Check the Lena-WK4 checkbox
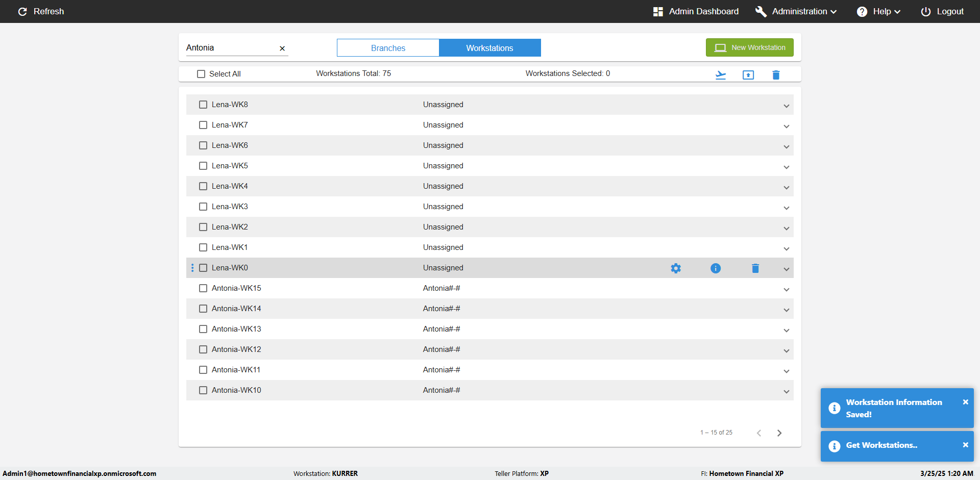Image resolution: width=980 pixels, height=480 pixels. (x=203, y=186)
